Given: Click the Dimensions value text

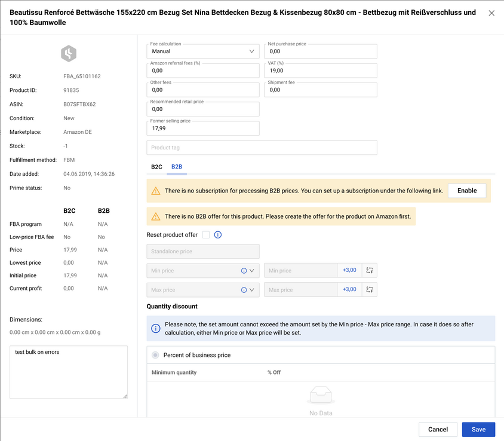Looking at the screenshot, I should click(55, 333).
